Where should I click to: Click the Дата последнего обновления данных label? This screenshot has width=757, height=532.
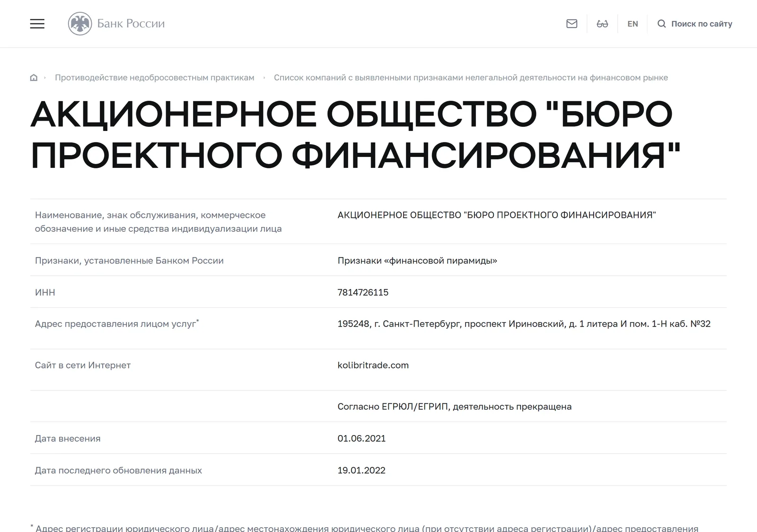118,471
